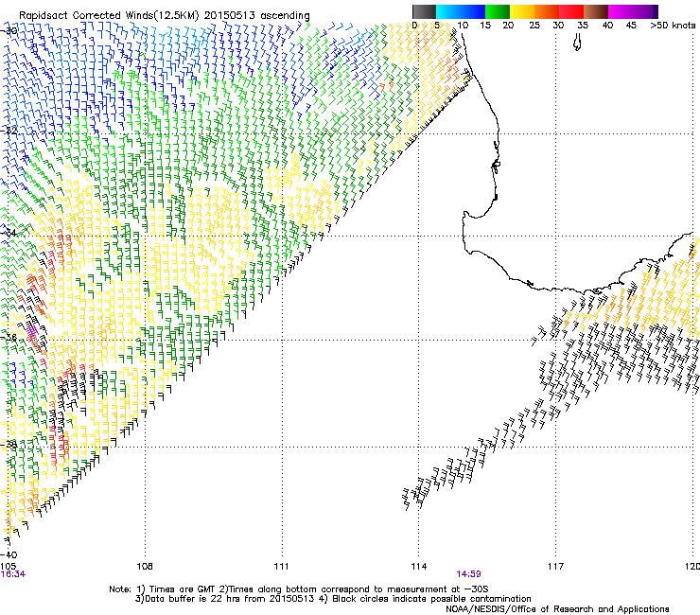
Task: Click the '0' legend scale label
Action: [414, 26]
